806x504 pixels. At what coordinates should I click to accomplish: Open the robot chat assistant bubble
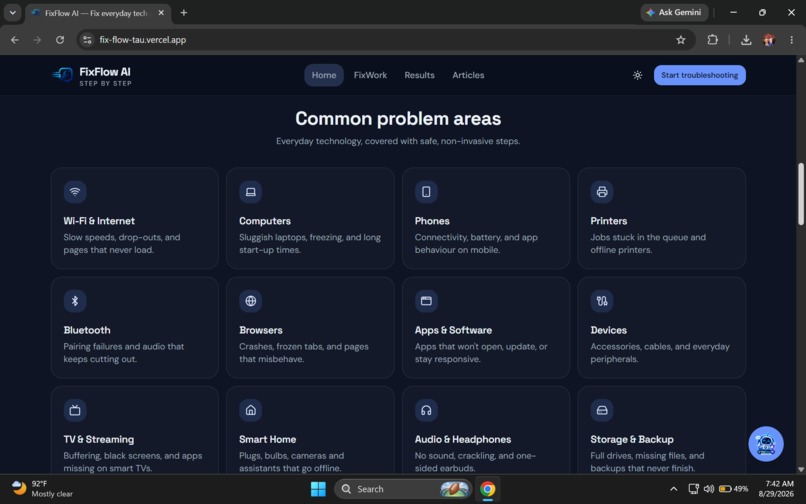coord(766,444)
